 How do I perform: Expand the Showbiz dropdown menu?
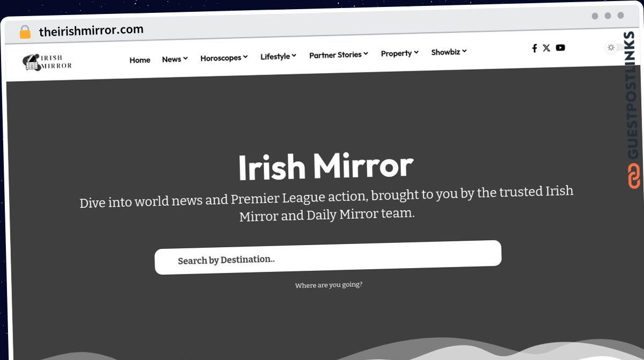click(x=449, y=52)
